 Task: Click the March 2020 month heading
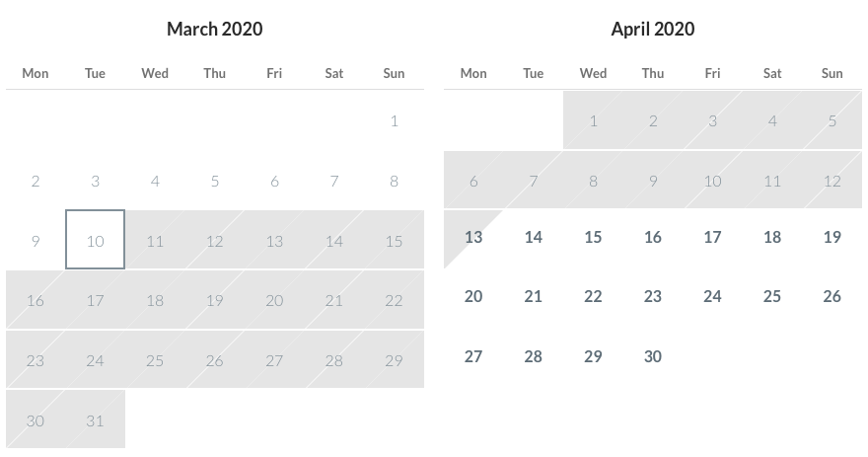pyautogui.click(x=214, y=29)
